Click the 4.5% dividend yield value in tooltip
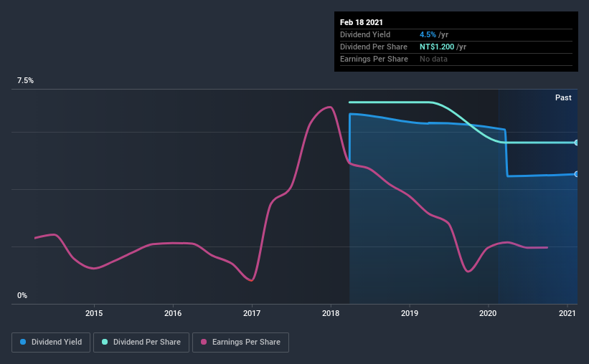The image size is (589, 364). point(428,34)
